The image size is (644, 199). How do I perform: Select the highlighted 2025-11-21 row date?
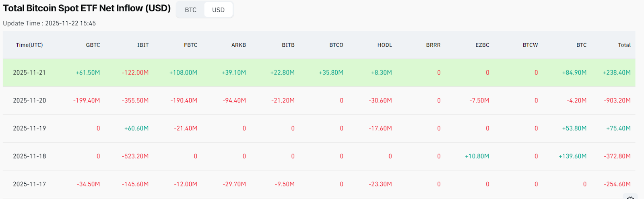[x=29, y=73]
